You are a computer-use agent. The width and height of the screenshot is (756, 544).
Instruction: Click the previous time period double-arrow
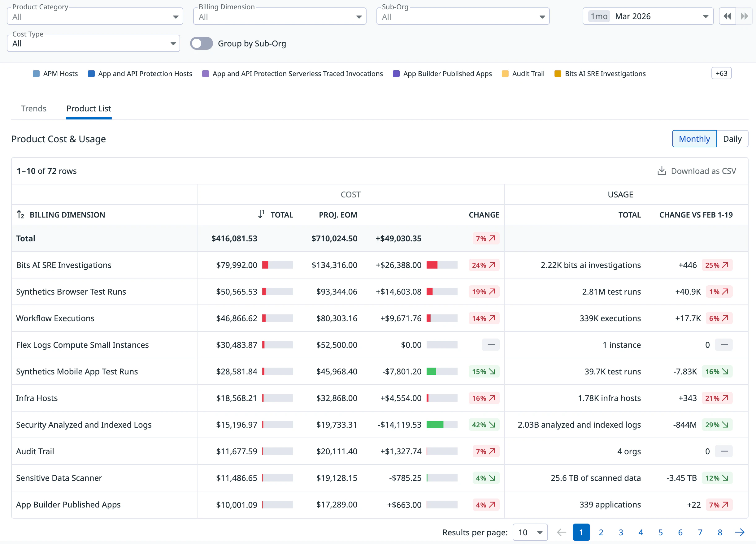click(x=727, y=16)
